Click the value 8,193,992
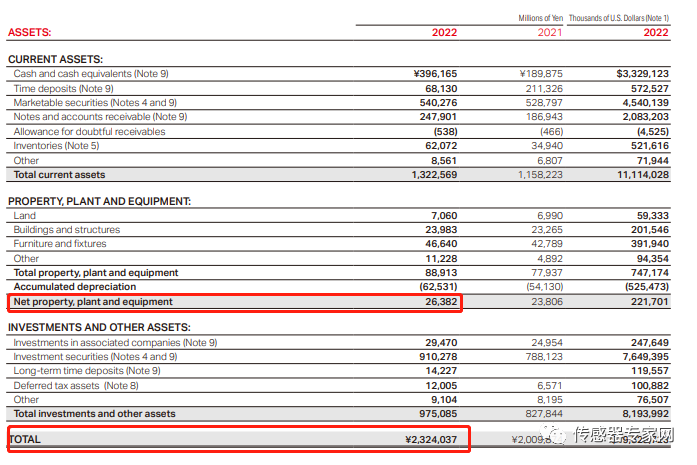The width and height of the screenshot is (697, 465). (645, 414)
